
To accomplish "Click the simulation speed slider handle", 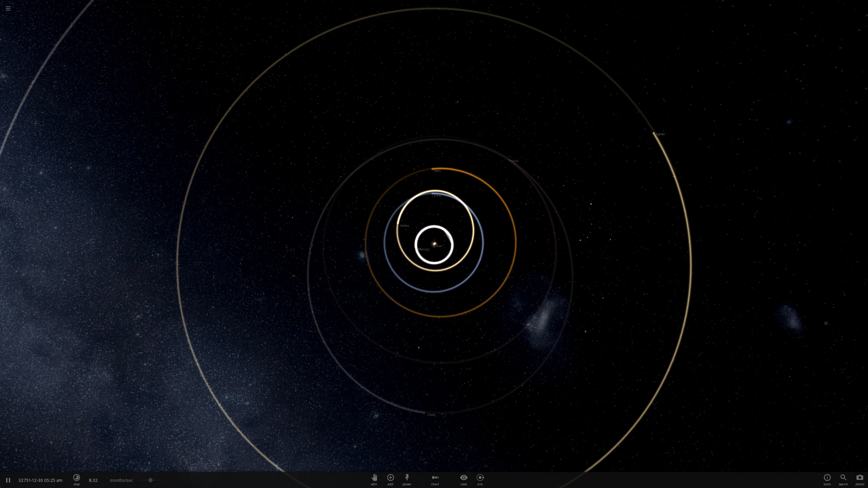I will [151, 480].
